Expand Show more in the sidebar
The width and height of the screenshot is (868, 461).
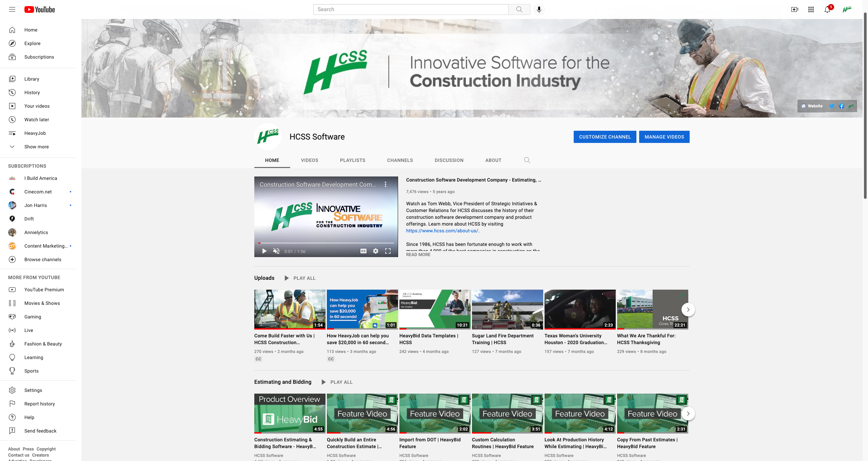36,147
